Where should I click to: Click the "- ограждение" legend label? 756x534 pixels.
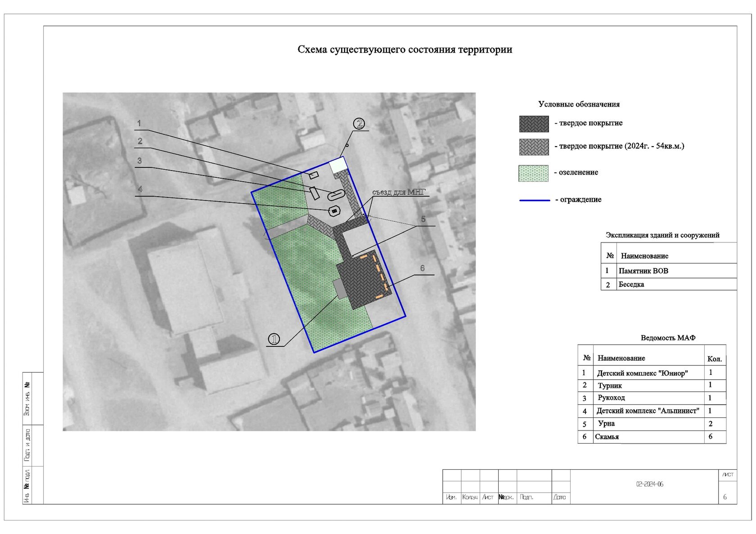(x=578, y=200)
